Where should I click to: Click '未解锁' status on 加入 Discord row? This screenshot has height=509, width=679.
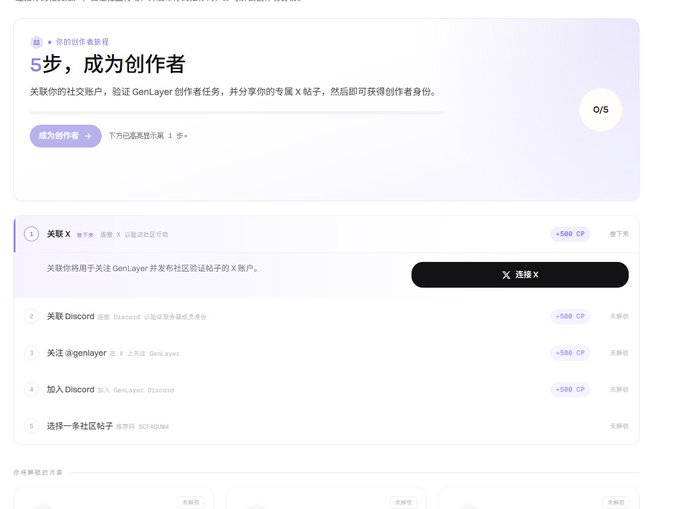click(x=619, y=389)
